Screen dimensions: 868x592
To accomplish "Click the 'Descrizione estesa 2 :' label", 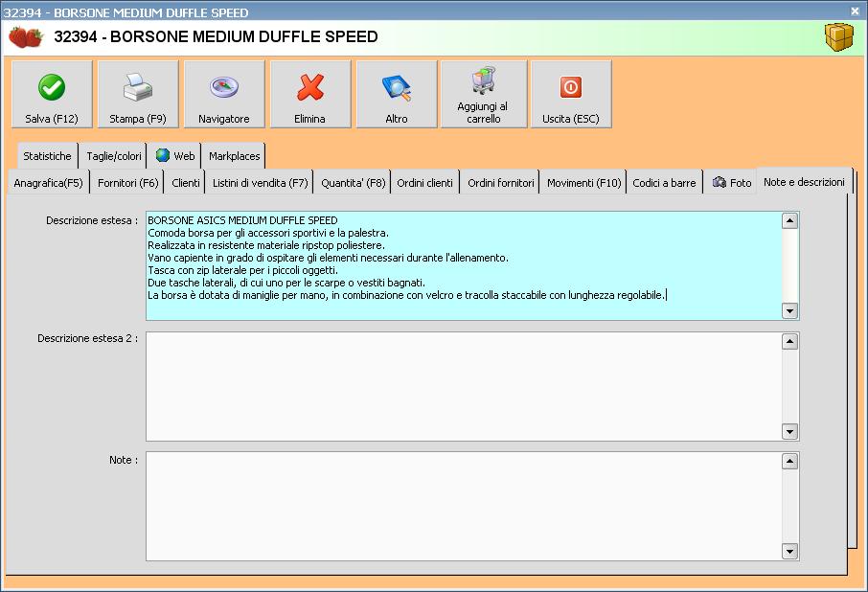I will pyautogui.click(x=87, y=338).
